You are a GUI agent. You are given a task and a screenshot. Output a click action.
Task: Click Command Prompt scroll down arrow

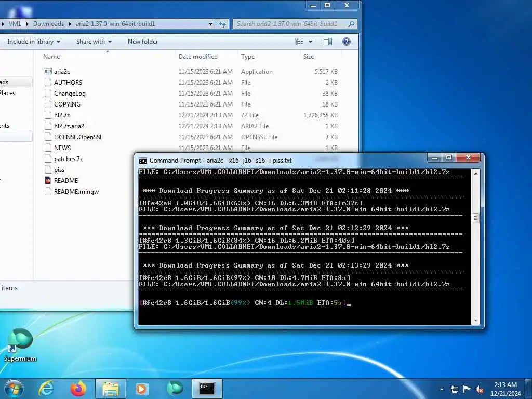(476, 320)
